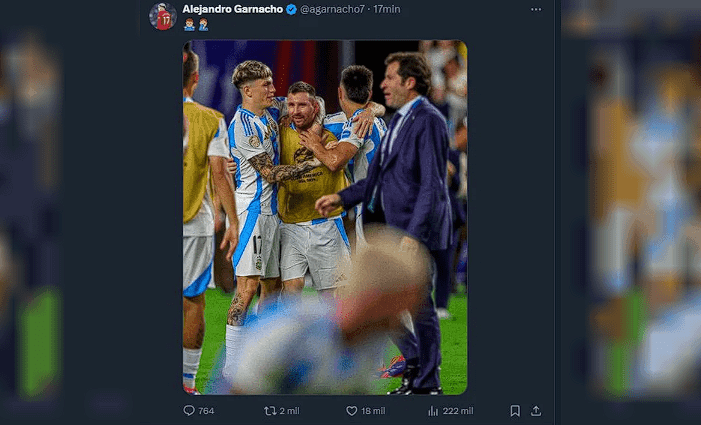701x425 pixels.
Task: Retweet the post using the arrows icon
Action: click(270, 410)
